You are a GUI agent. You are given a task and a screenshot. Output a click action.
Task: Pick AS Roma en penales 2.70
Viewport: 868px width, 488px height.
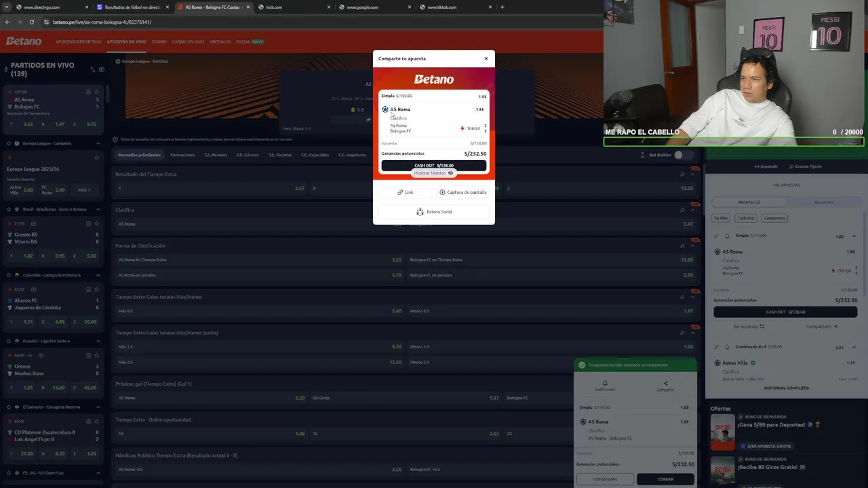click(x=260, y=275)
